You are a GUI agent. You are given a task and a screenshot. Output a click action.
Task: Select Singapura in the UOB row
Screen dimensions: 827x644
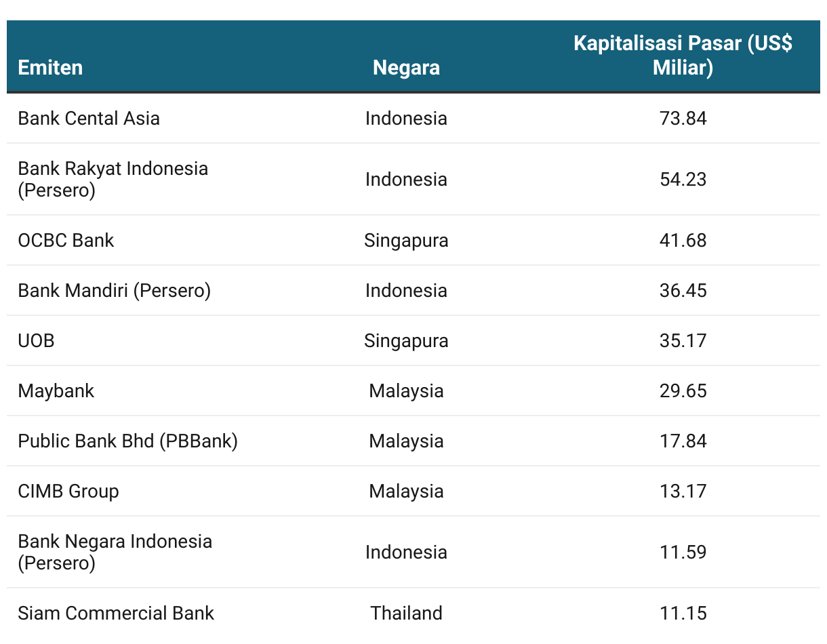pos(406,340)
